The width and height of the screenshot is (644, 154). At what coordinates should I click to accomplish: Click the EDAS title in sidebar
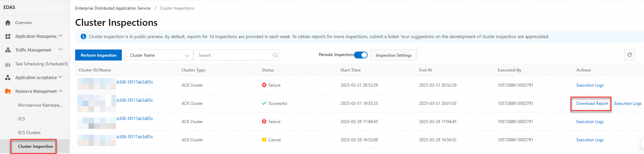tap(9, 7)
